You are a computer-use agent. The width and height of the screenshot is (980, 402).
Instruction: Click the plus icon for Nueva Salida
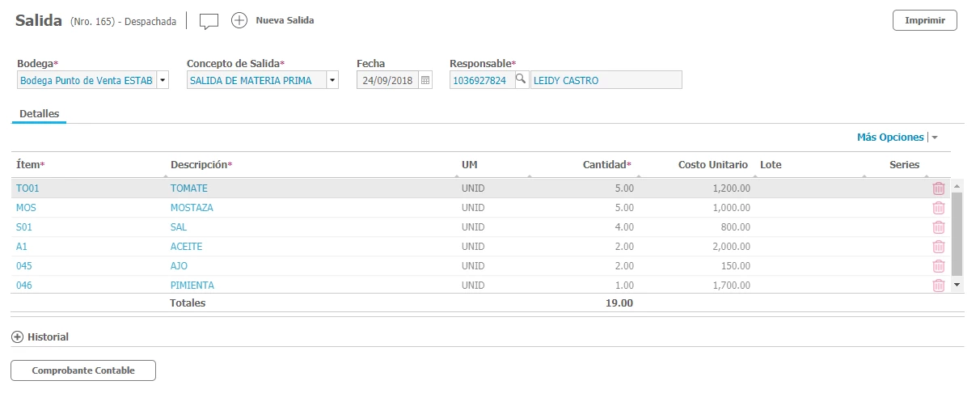[239, 21]
